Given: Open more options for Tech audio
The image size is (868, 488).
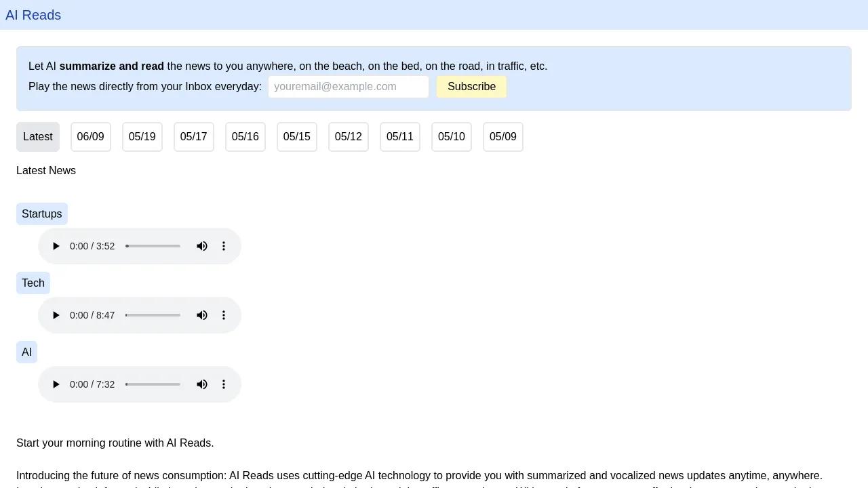Looking at the screenshot, I should 224,315.
